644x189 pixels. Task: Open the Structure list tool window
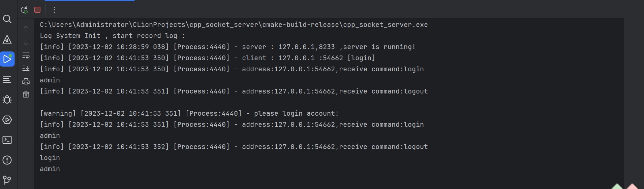click(7, 79)
